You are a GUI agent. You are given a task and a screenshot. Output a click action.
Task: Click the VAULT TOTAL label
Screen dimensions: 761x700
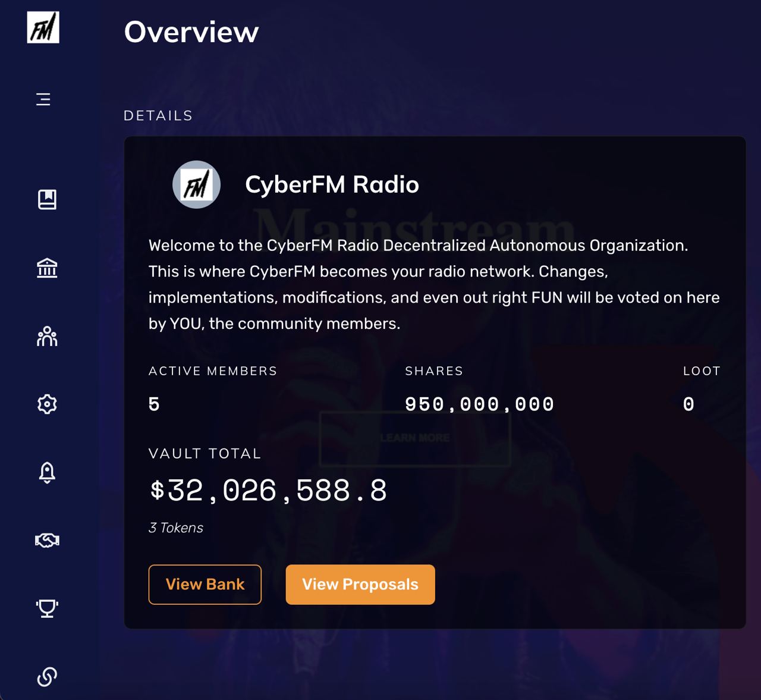[x=205, y=454]
